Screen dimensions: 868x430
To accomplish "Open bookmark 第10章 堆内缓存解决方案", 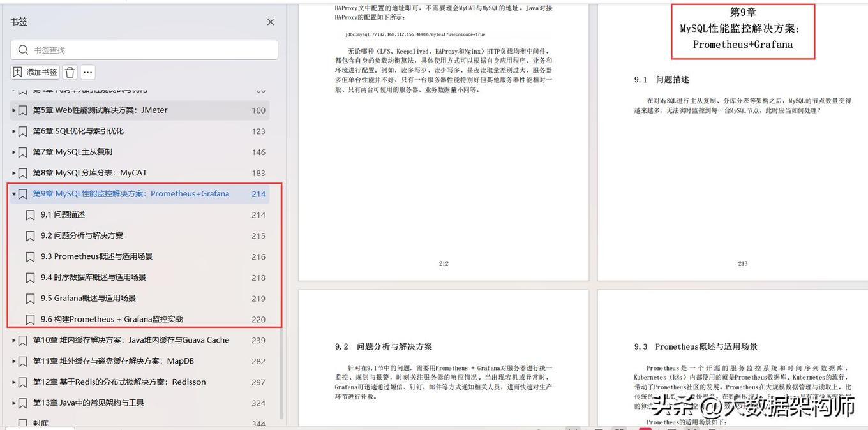I will [x=131, y=341].
